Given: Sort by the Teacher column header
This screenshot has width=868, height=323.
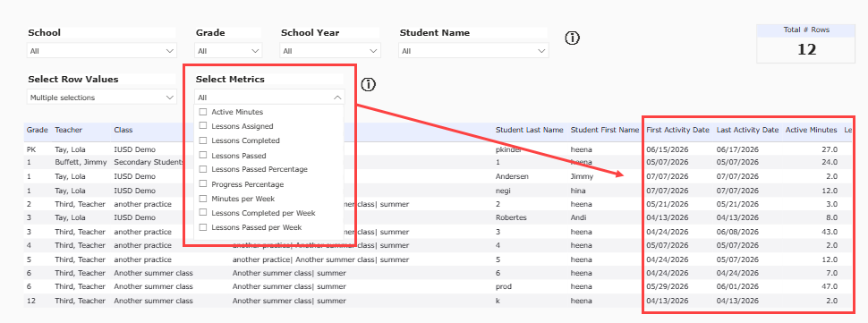Looking at the screenshot, I should pos(69,130).
